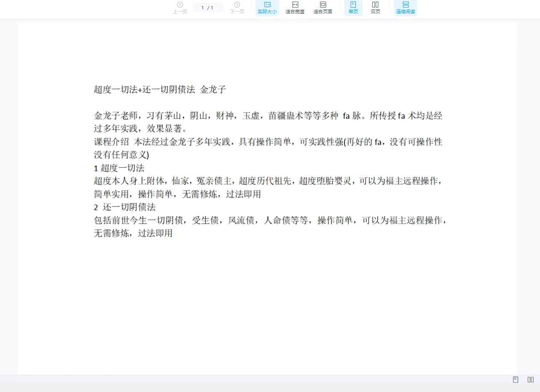The height and width of the screenshot is (392, 540).
Task: Click the line starting '课程介绍 本法经过'
Action: point(268,142)
